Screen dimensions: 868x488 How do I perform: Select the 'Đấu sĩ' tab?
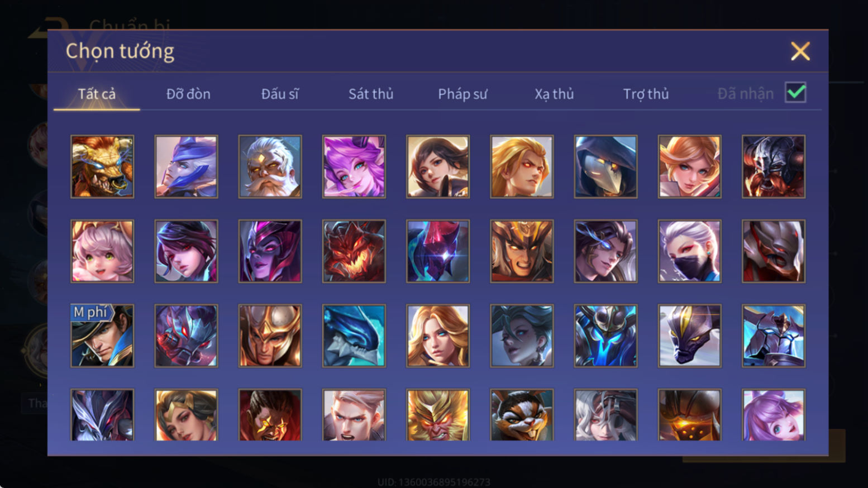pos(280,94)
